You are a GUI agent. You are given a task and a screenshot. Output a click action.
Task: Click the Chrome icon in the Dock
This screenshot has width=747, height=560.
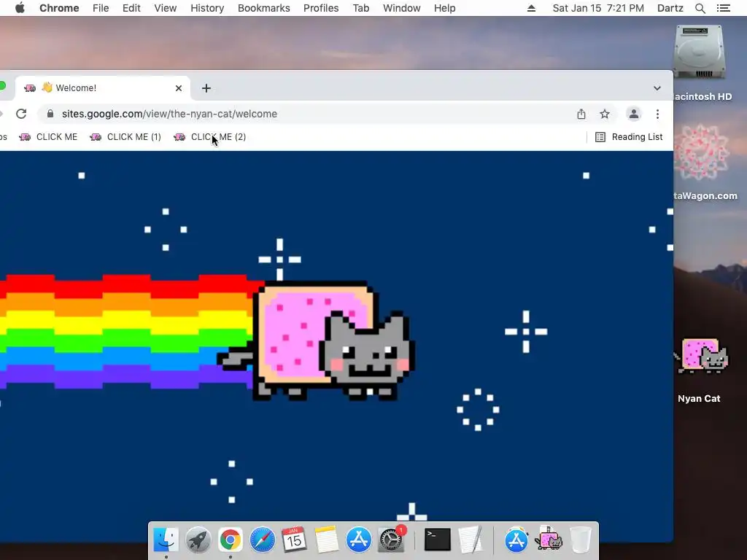point(230,540)
